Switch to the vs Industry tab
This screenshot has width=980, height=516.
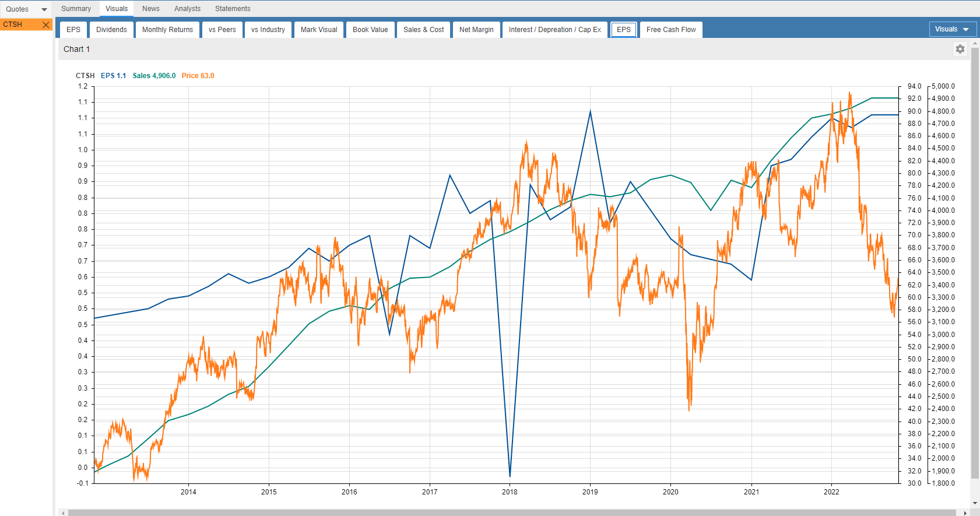[x=268, y=30]
